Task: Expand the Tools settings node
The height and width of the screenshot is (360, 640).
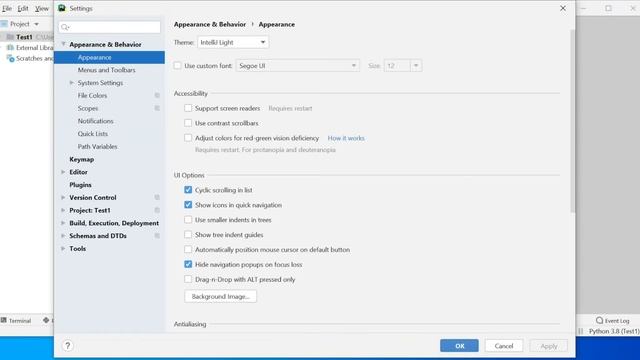Action: [x=63, y=249]
